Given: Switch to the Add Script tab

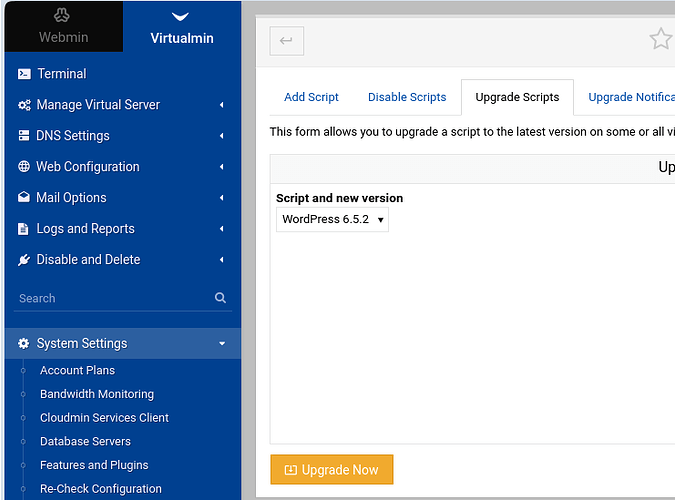Looking at the screenshot, I should pos(311,97).
